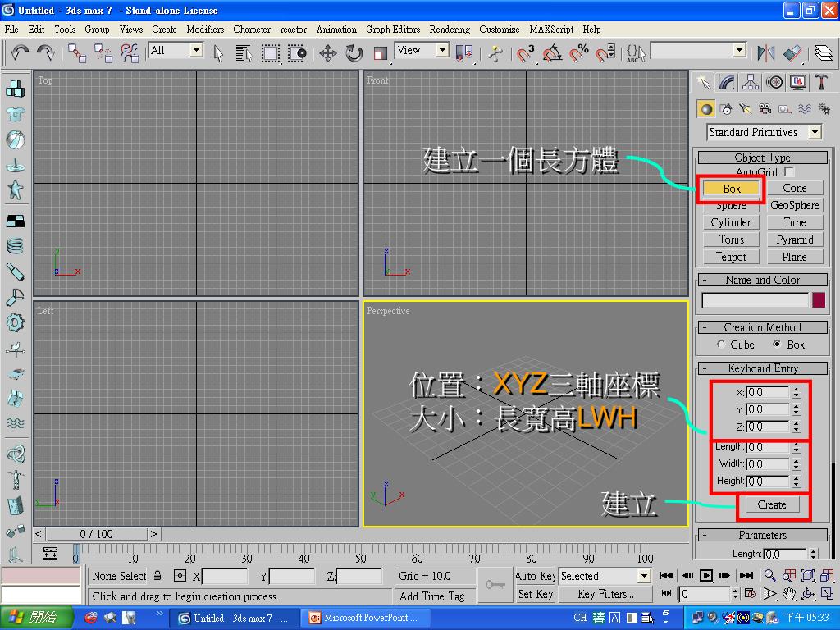Open the named selection sets dropdown
The height and width of the screenshot is (630, 840).
coord(740,50)
